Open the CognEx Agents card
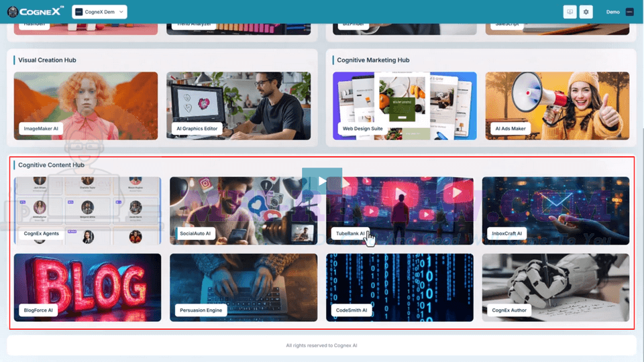This screenshot has width=644, height=362. click(87, 210)
